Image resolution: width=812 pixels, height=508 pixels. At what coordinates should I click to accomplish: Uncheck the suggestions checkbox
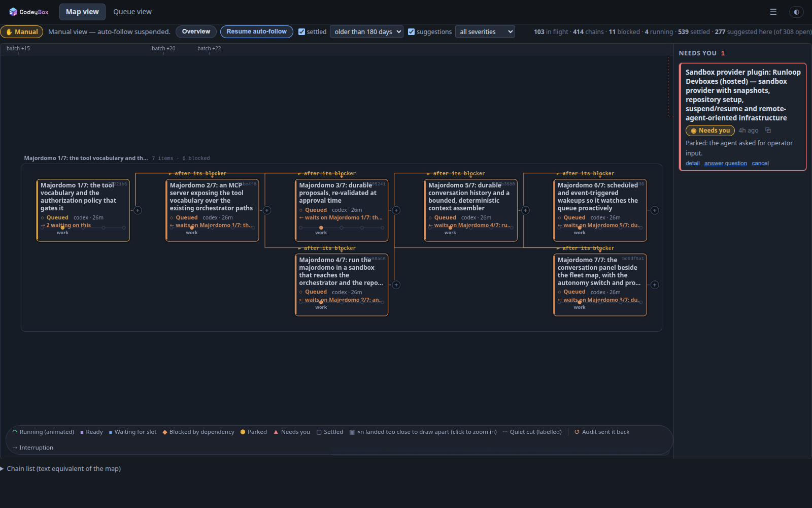tap(412, 31)
